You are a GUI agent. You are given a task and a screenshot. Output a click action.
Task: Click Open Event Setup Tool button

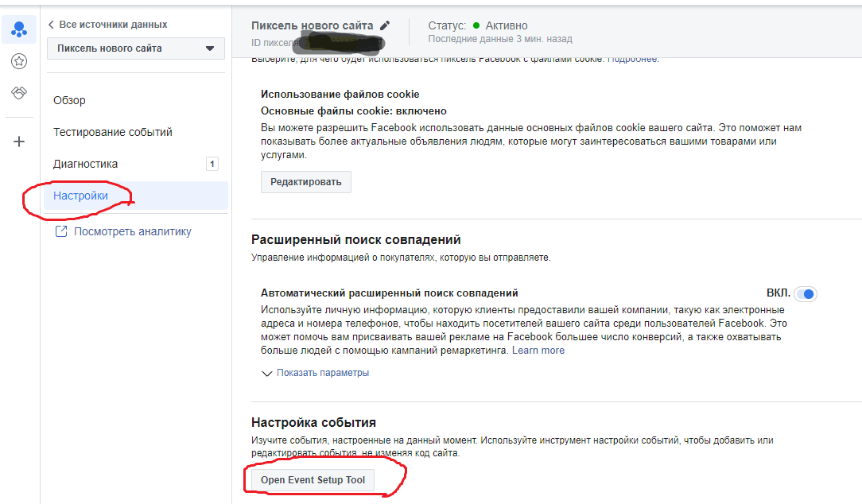pyautogui.click(x=313, y=480)
